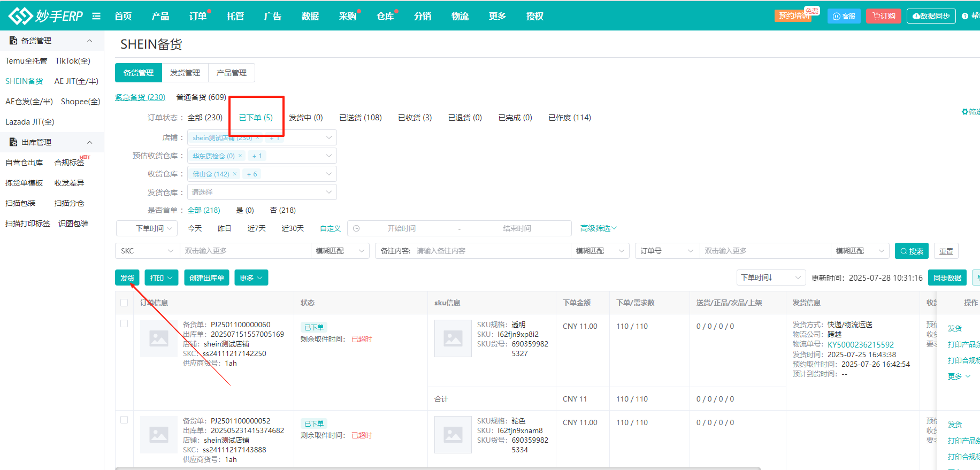Open the 下单时间 date type dropdown
Screen dimensions: 980x470
147,228
